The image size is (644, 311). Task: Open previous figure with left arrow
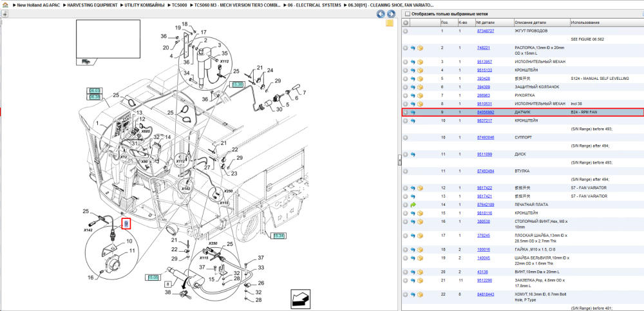click(x=381, y=14)
